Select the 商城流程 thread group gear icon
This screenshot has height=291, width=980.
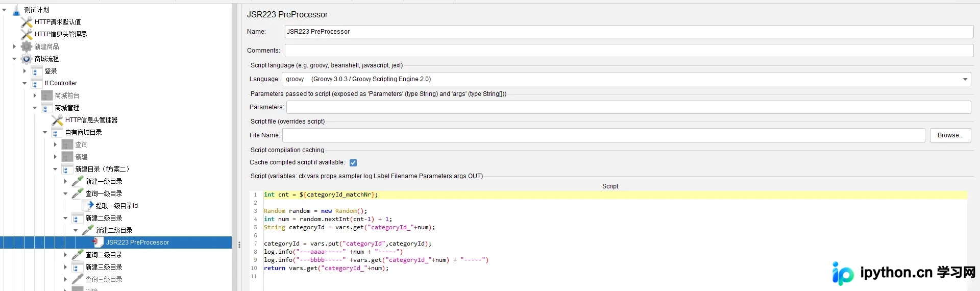(x=27, y=59)
